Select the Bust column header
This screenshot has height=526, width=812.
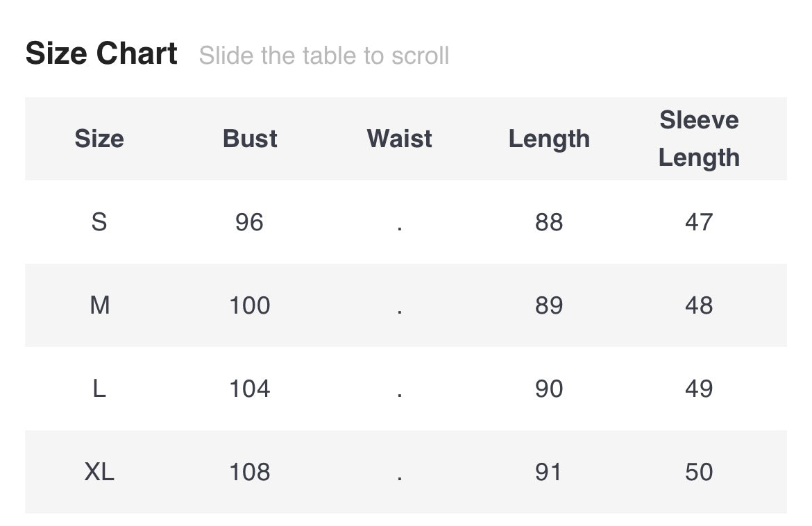(x=250, y=139)
